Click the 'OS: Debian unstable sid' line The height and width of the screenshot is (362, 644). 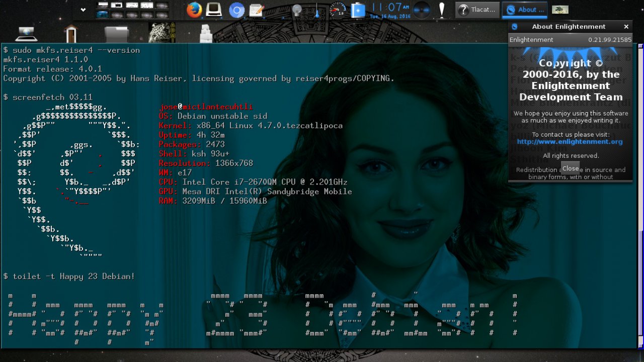[x=213, y=116]
